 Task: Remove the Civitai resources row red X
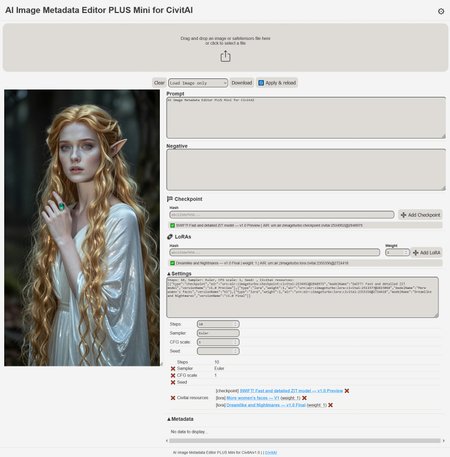173,398
